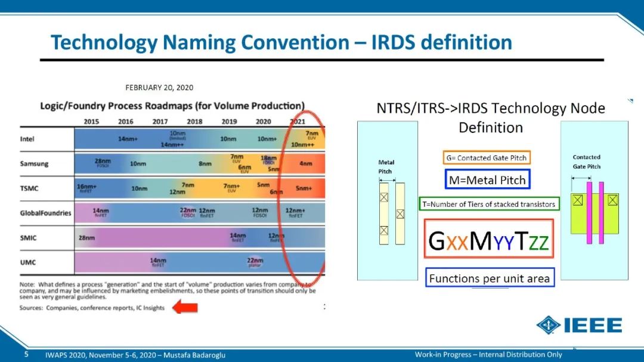Select the UMC row label
Image resolution: width=644 pixels, height=362 pixels.
(x=27, y=262)
